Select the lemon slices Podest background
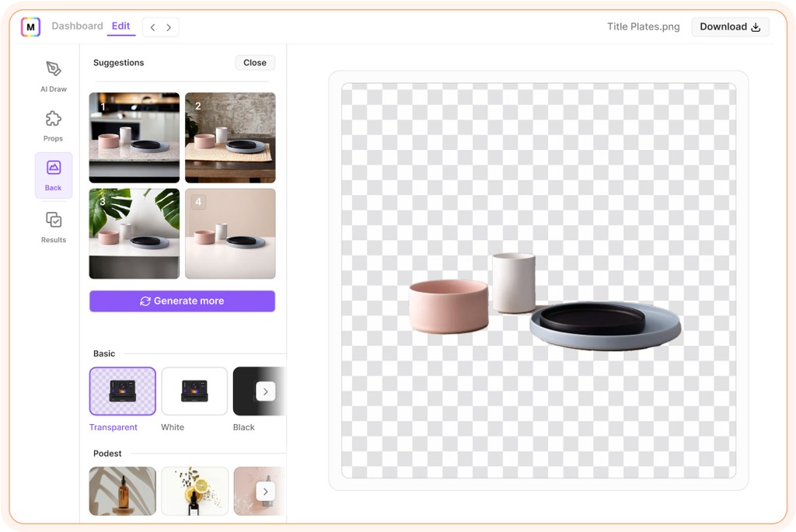This screenshot has height=532, width=796. point(194,491)
